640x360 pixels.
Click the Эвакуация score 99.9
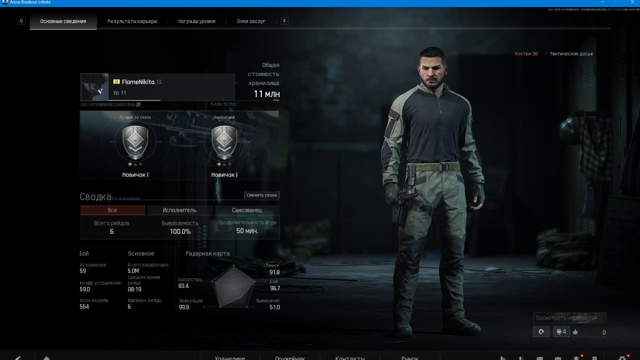click(184, 307)
